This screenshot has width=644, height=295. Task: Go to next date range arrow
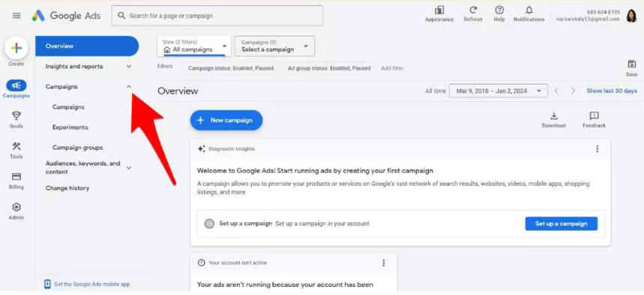click(574, 91)
